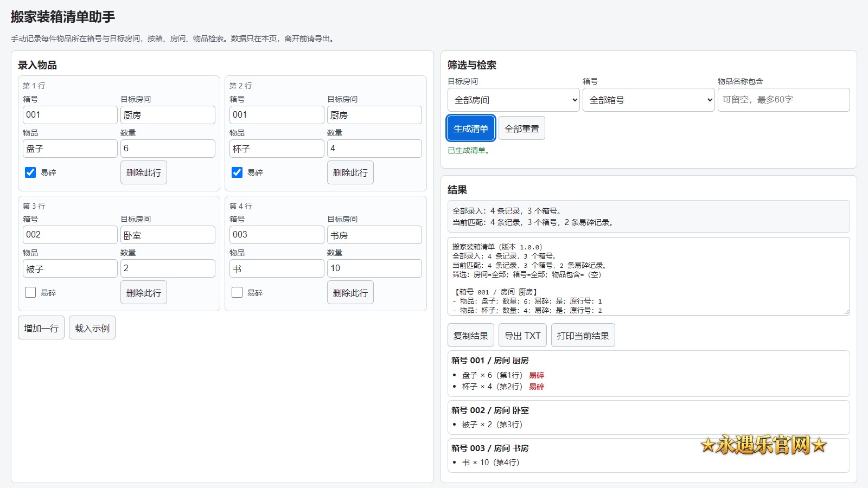This screenshot has height=488, width=868.
Task: Enable the 易碎 checkbox in 第 3 行
Action: click(x=30, y=292)
